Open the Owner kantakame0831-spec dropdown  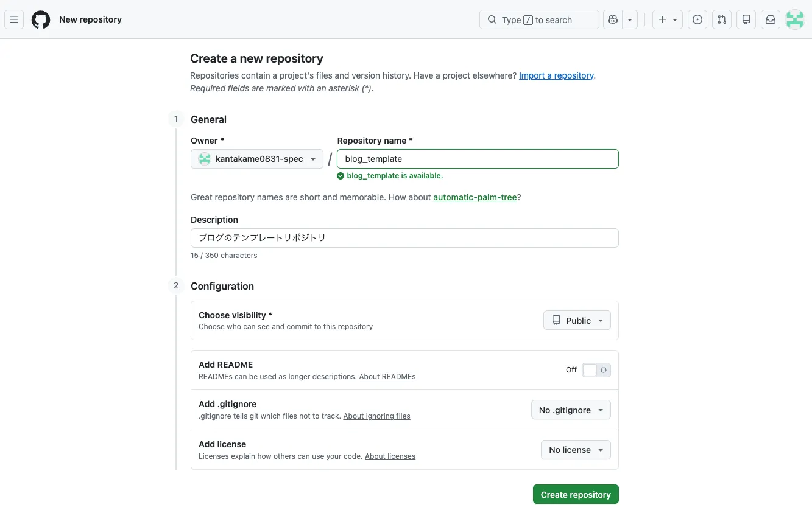257,159
